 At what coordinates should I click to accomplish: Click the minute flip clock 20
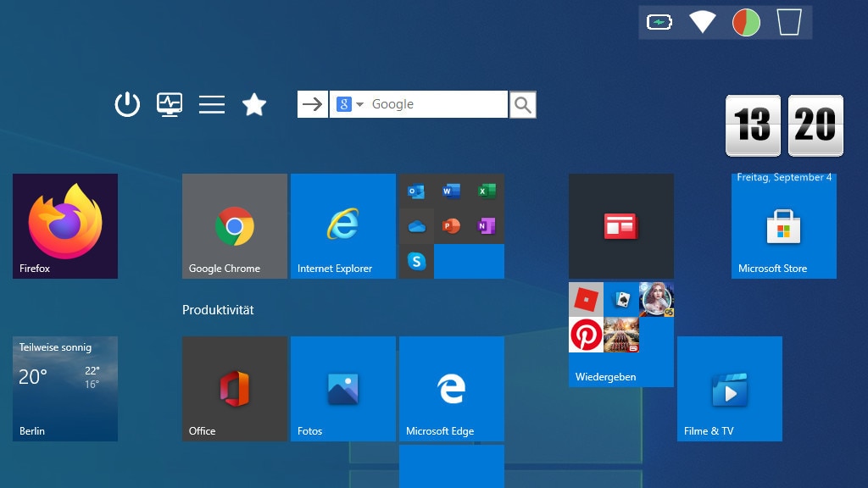pyautogui.click(x=815, y=125)
